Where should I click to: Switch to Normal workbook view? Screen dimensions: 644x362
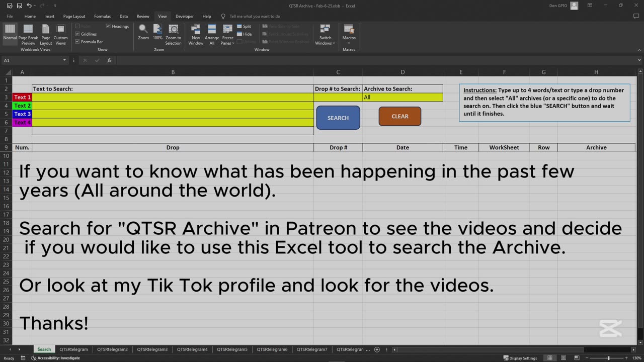click(10, 34)
